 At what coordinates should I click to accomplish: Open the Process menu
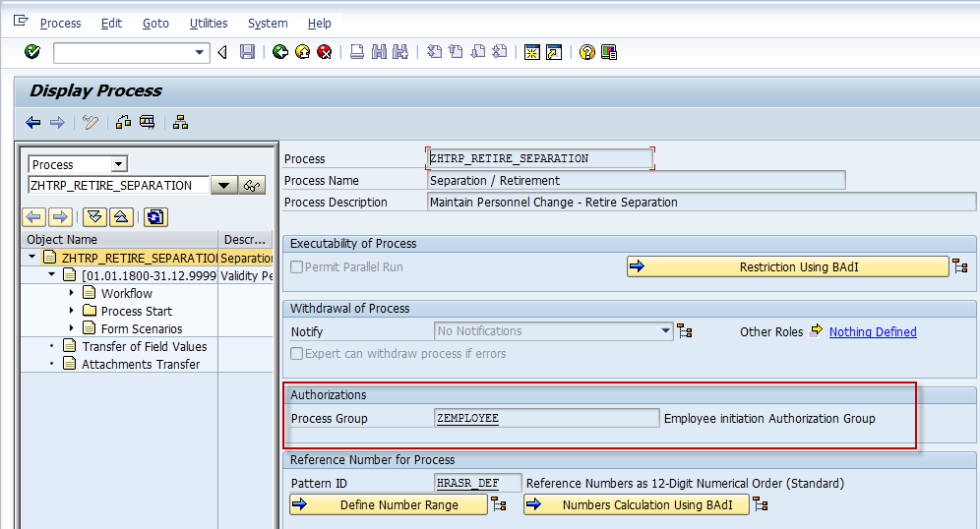coord(61,24)
